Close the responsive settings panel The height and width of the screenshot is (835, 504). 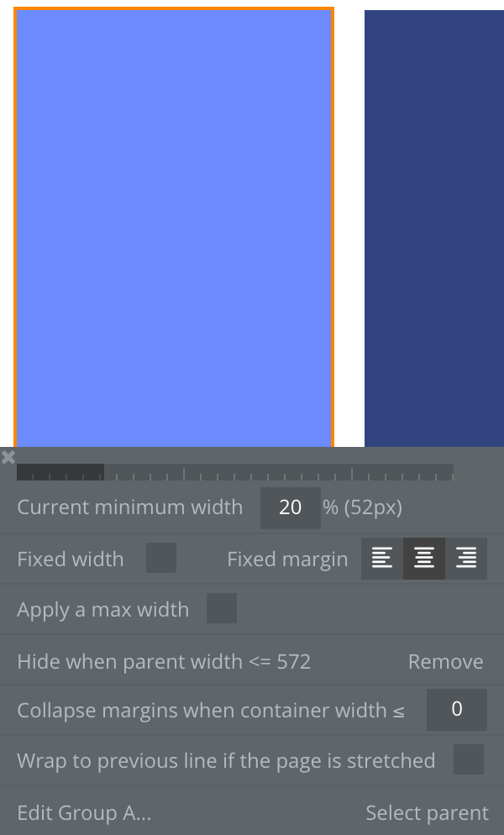(8, 457)
